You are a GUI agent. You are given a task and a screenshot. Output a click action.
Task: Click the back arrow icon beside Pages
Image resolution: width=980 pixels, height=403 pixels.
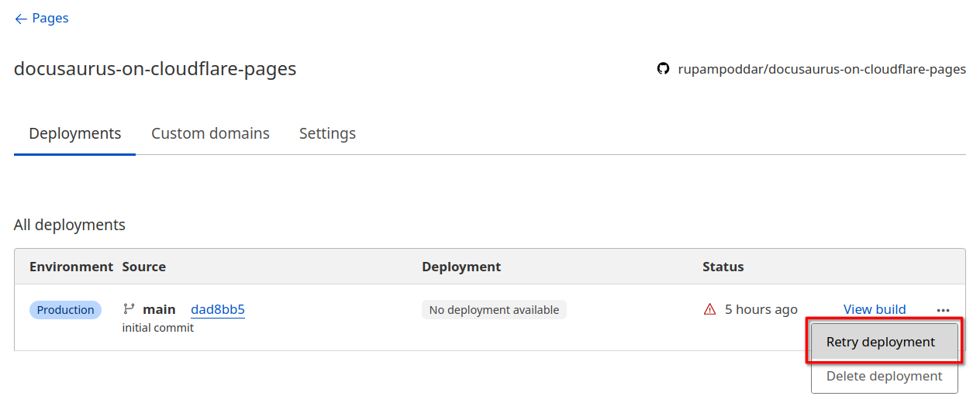21,19
